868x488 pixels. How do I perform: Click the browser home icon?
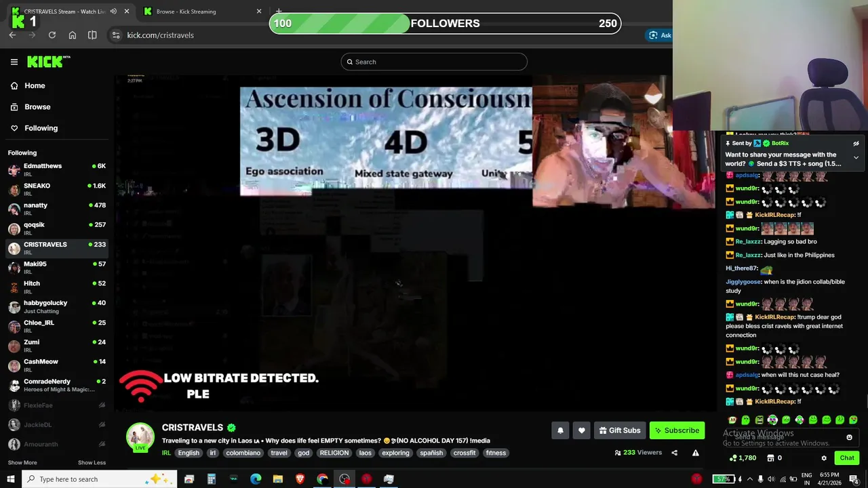pos(73,35)
